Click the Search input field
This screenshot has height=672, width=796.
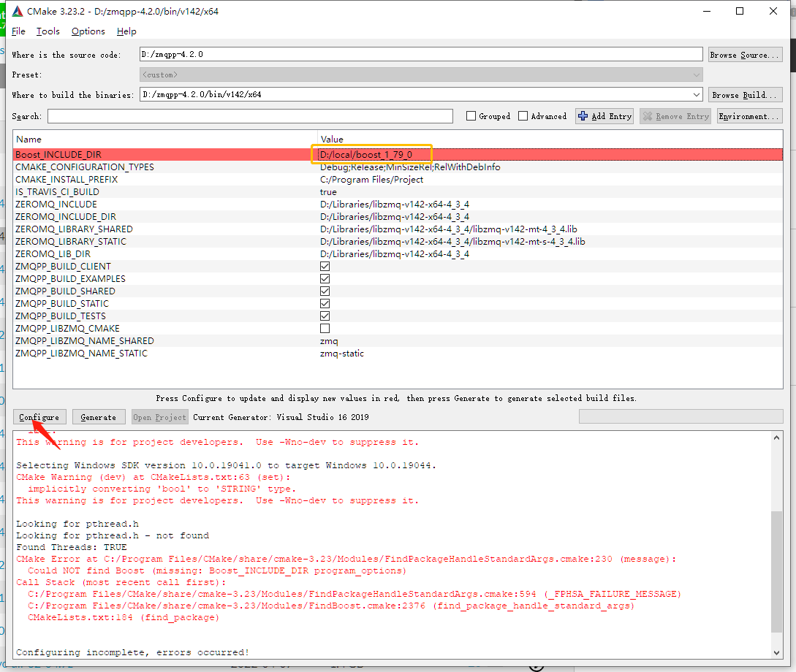pos(250,116)
